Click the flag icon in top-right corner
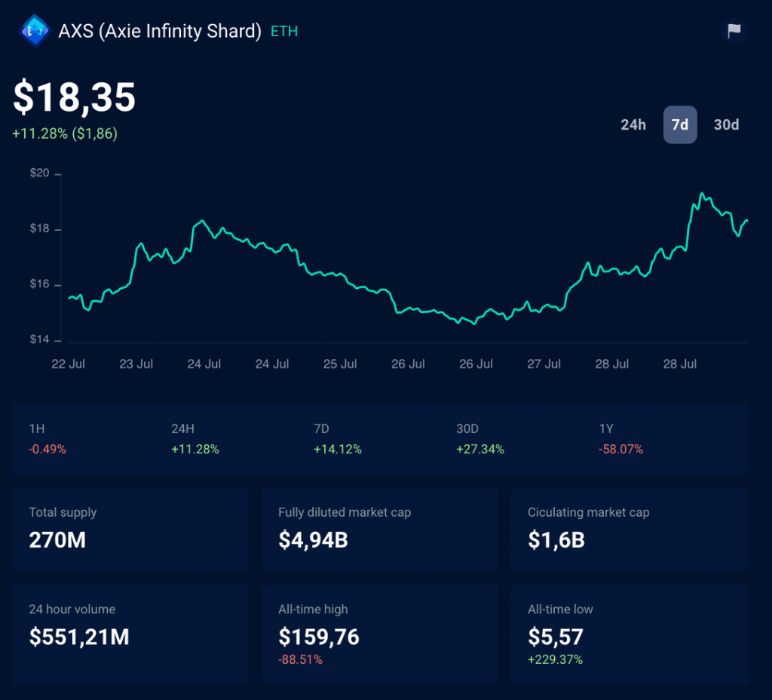Screen dimensions: 772x700 click(x=734, y=31)
